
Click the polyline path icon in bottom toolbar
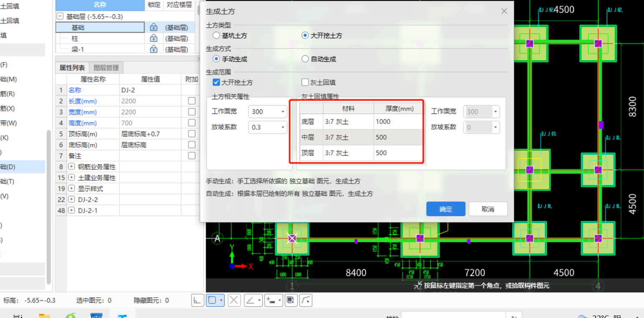point(306,300)
